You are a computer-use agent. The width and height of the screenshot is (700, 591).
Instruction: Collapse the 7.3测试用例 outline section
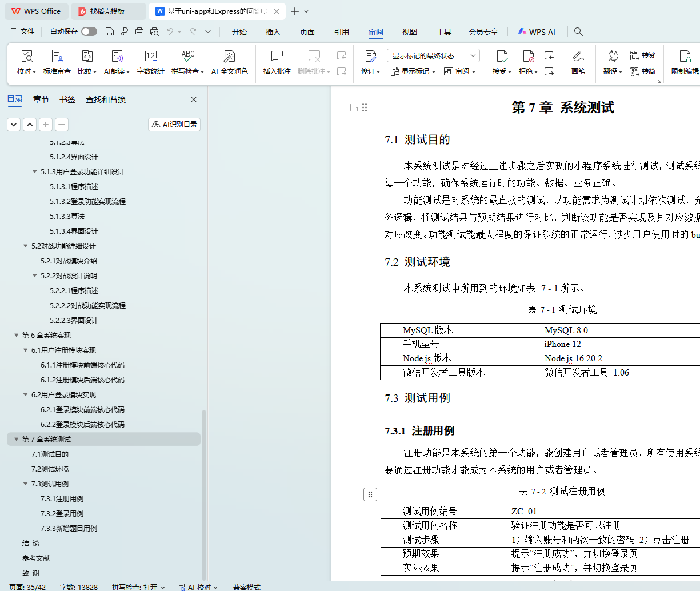[26, 484]
